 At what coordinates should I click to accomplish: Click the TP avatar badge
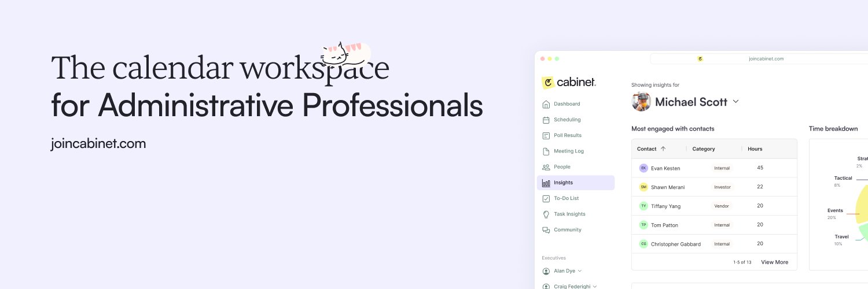643,225
